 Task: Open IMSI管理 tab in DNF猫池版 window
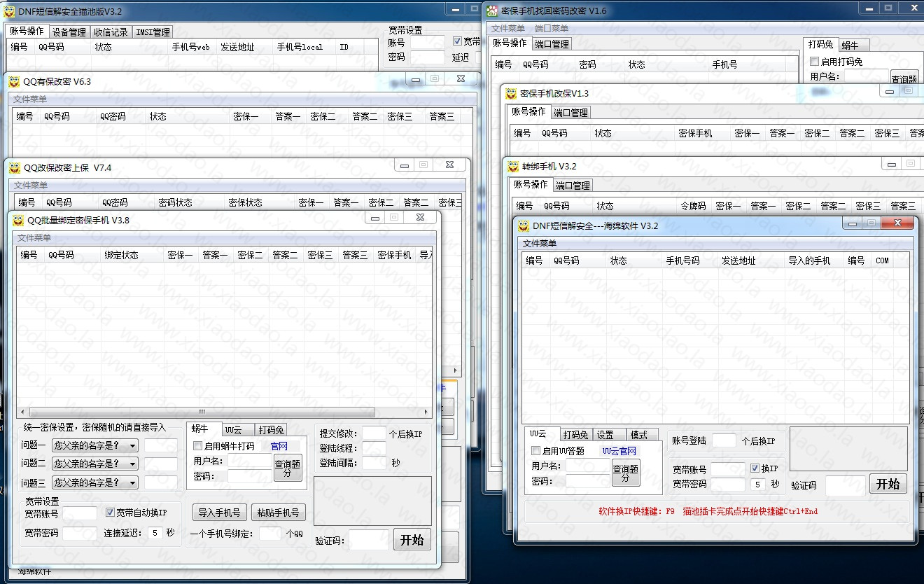(x=153, y=32)
